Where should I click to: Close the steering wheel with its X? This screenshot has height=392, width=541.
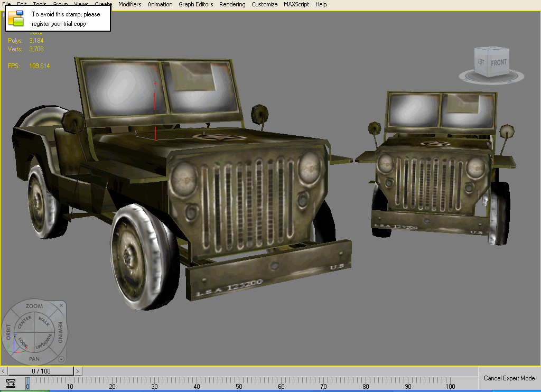(61, 305)
